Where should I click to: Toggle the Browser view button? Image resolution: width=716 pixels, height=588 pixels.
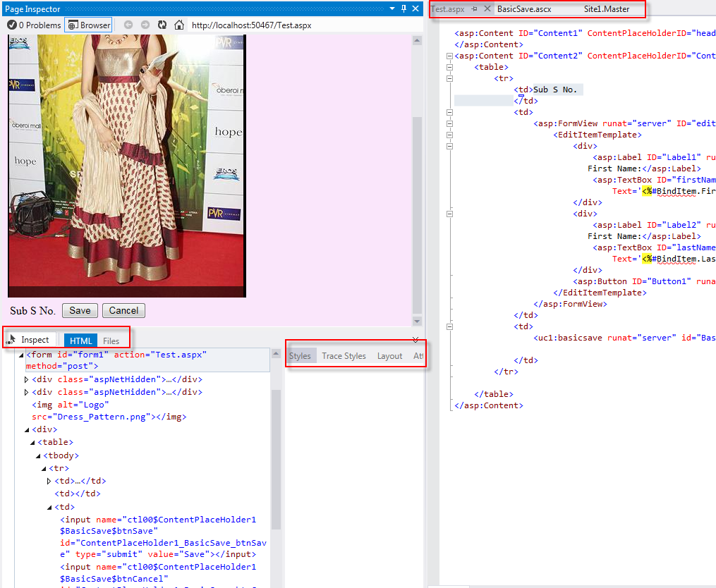pyautogui.click(x=89, y=25)
